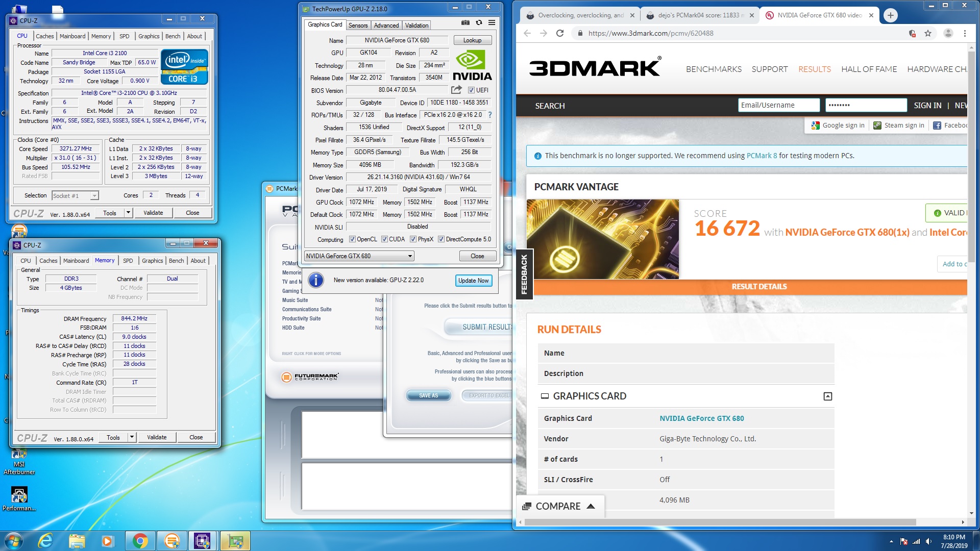
Task: Toggle the UEFI checkbox
Action: tap(471, 90)
